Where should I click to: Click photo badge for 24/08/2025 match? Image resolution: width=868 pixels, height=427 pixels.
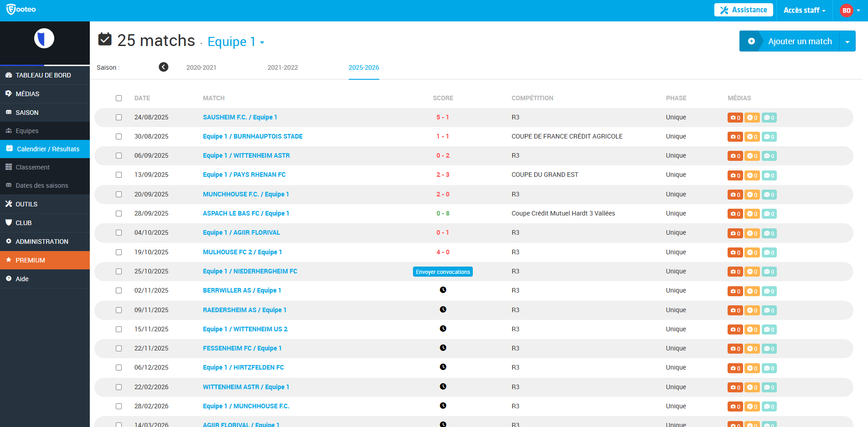point(735,118)
